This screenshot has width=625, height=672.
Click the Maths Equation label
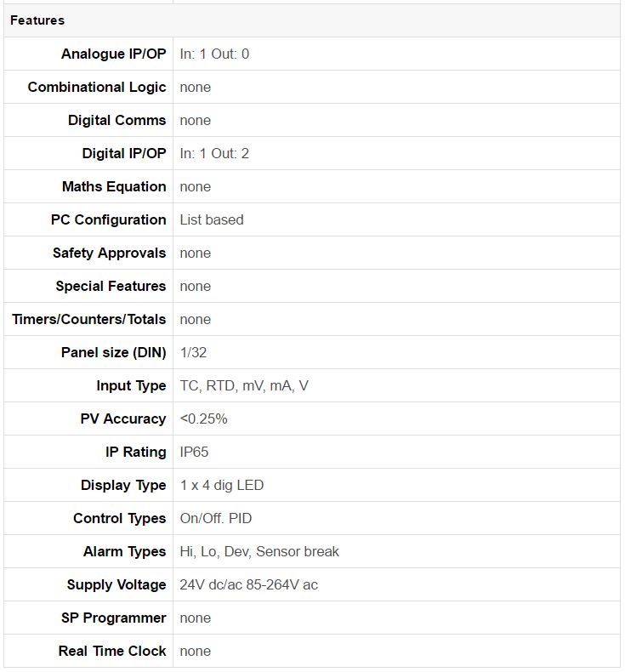[x=114, y=186]
